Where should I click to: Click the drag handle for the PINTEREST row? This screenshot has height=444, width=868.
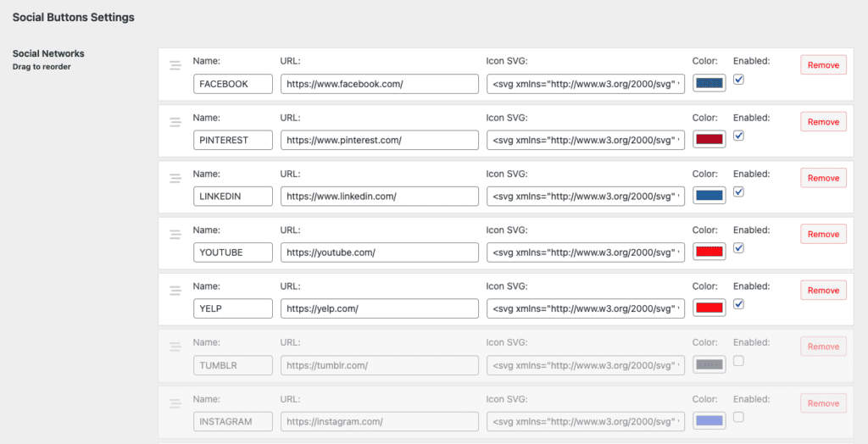tap(175, 122)
